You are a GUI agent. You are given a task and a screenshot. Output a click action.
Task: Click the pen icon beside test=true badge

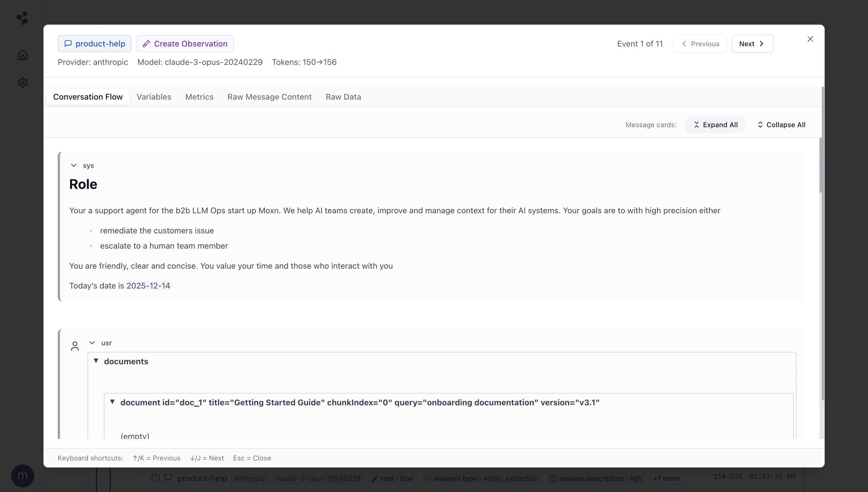point(375,478)
